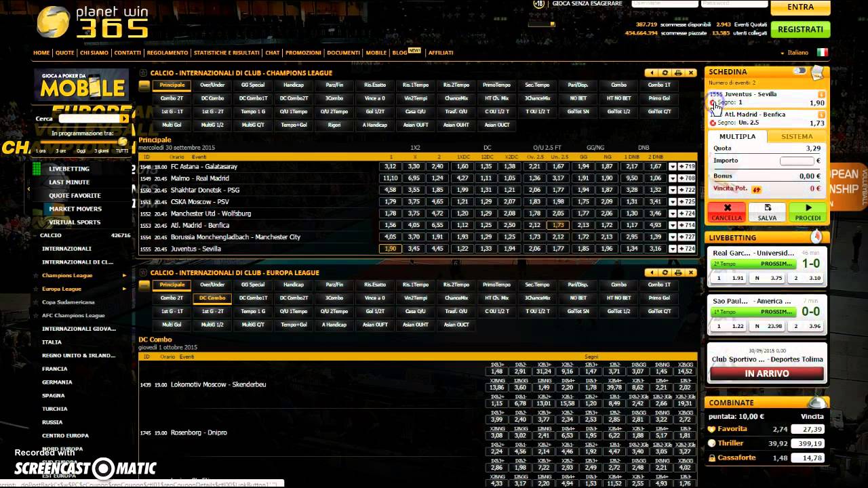Click the Gioca a Poker da Mobile banner
The image size is (868, 488).
(81, 85)
